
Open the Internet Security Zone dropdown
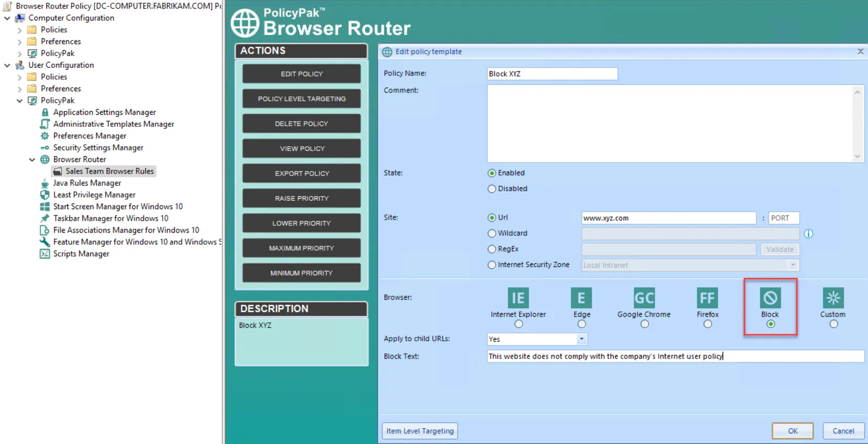tap(793, 265)
